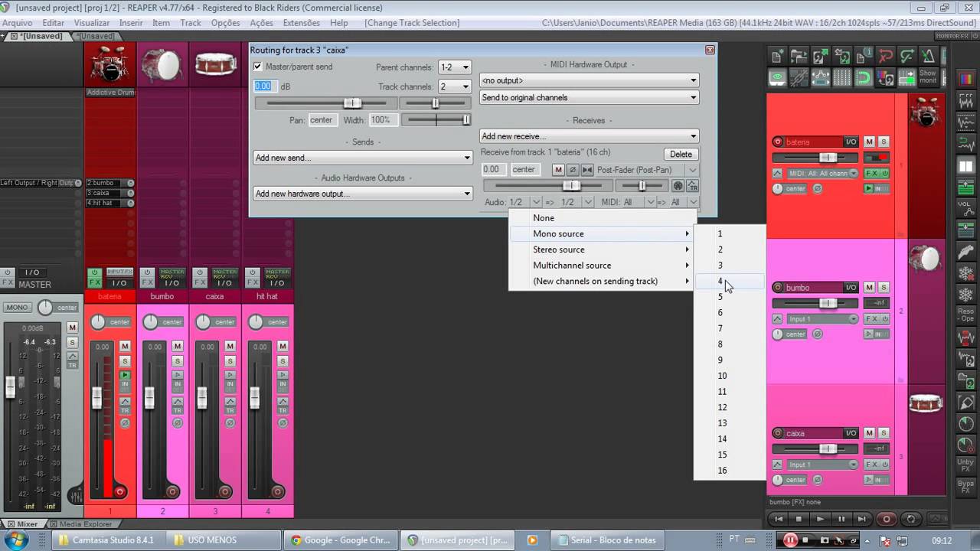Screen dimensions: 980x551
Task: Click the transport Record button
Action: [887, 519]
